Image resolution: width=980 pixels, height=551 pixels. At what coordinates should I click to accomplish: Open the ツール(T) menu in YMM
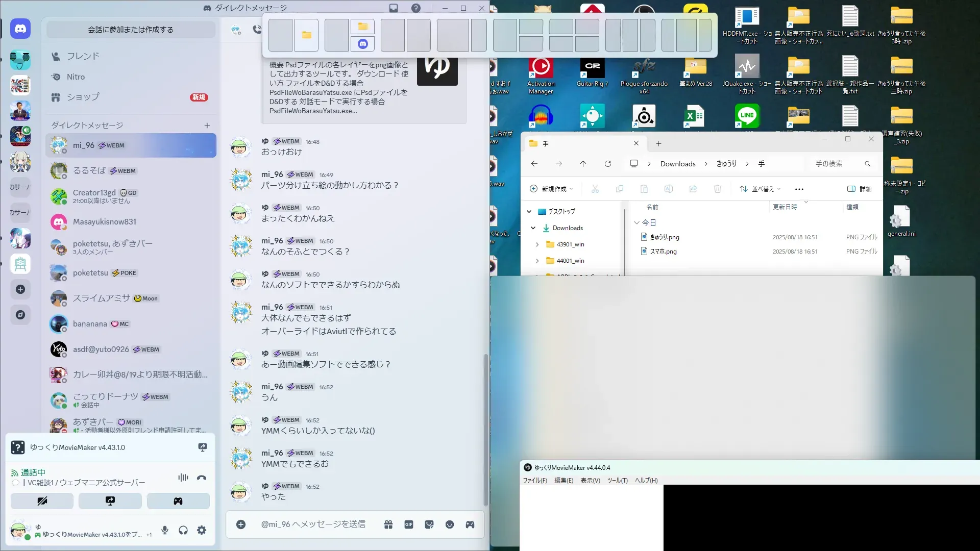[x=617, y=481]
